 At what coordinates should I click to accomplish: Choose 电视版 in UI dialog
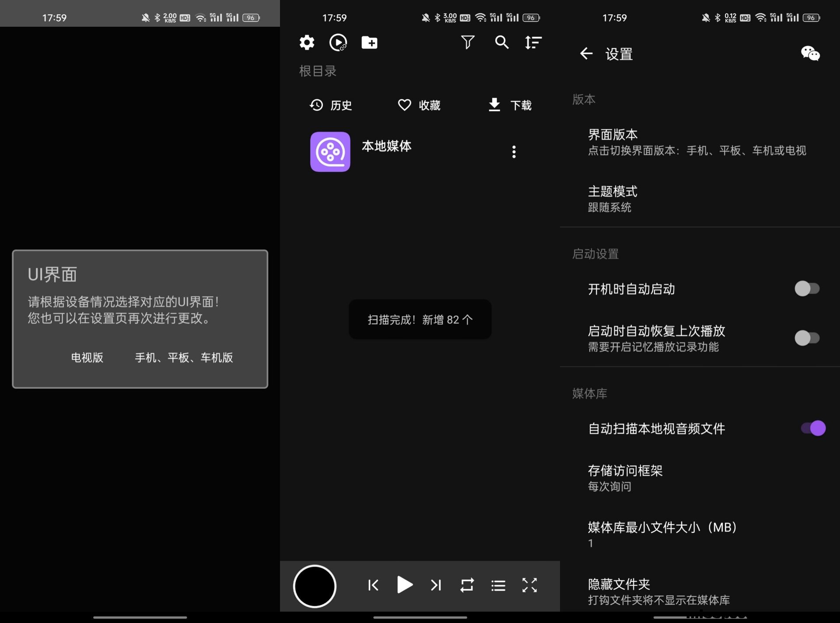click(x=87, y=357)
